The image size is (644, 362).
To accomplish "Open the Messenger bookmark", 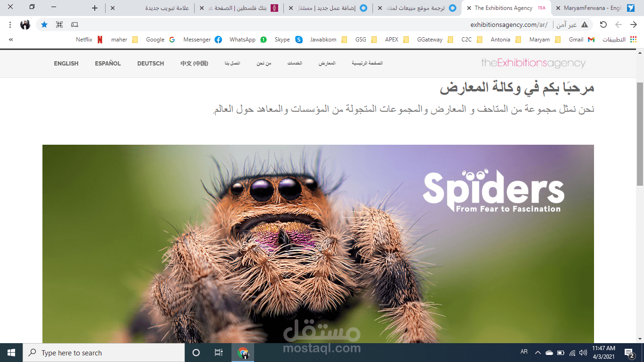I will coord(202,40).
